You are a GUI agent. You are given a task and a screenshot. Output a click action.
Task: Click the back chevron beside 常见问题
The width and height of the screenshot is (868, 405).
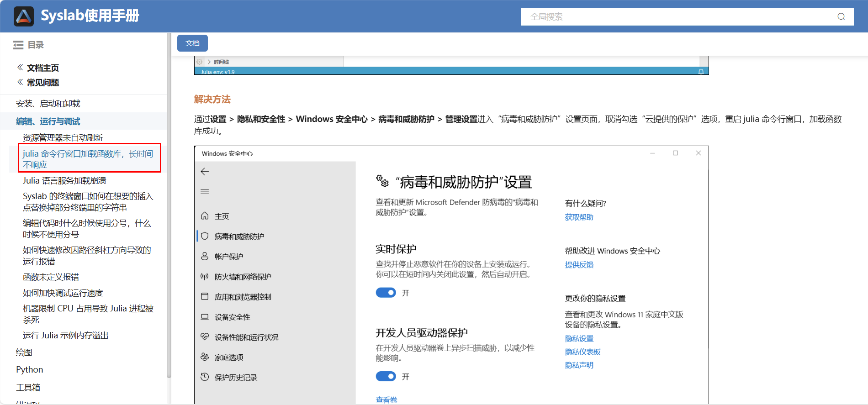click(x=20, y=82)
